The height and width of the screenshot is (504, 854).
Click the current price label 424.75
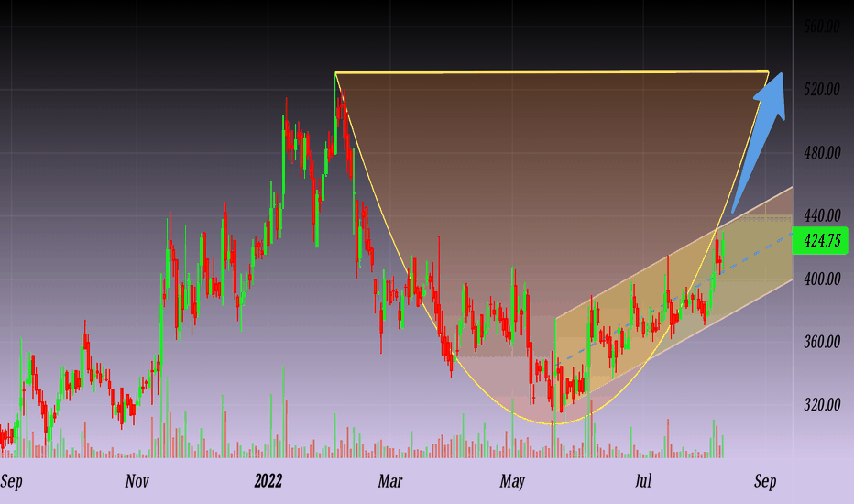pos(820,240)
